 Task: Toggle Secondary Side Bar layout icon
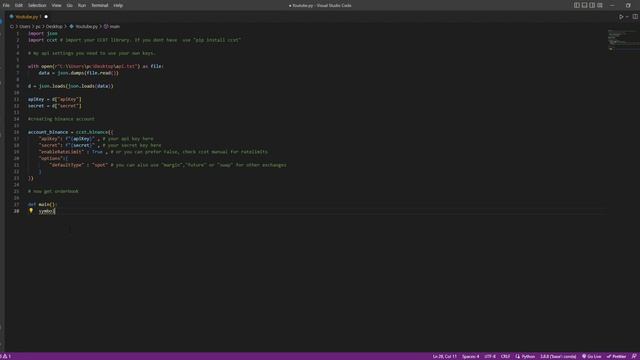(592, 5)
